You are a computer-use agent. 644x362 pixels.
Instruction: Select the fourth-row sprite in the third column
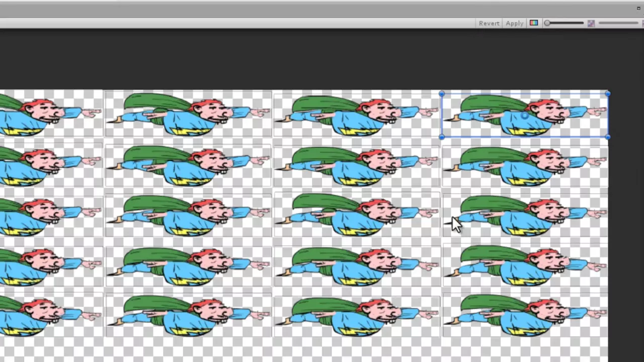click(x=356, y=265)
